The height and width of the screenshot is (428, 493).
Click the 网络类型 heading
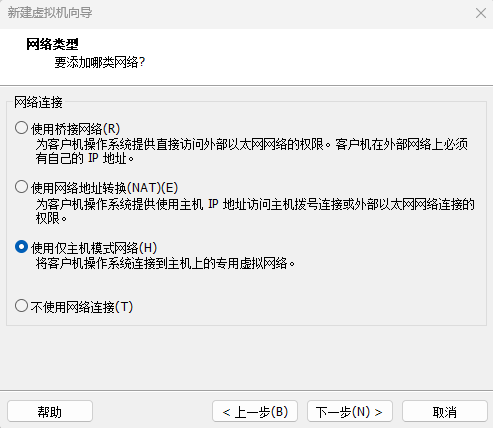[x=52, y=44]
